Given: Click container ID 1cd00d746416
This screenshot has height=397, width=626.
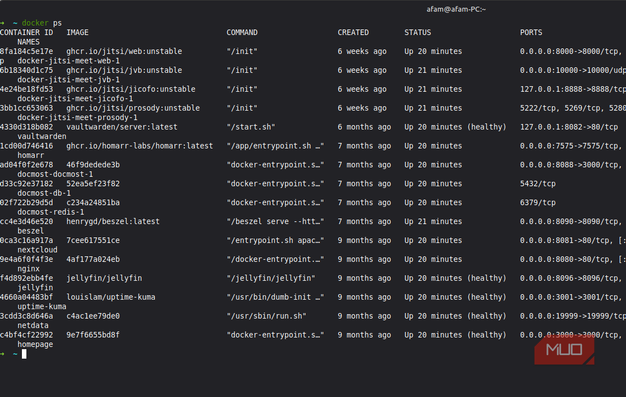Looking at the screenshot, I should click(x=26, y=146).
